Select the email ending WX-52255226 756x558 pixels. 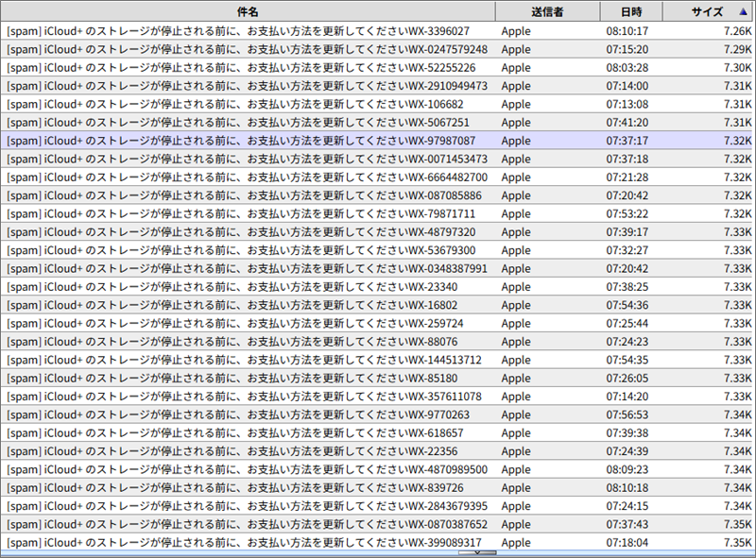(378, 67)
